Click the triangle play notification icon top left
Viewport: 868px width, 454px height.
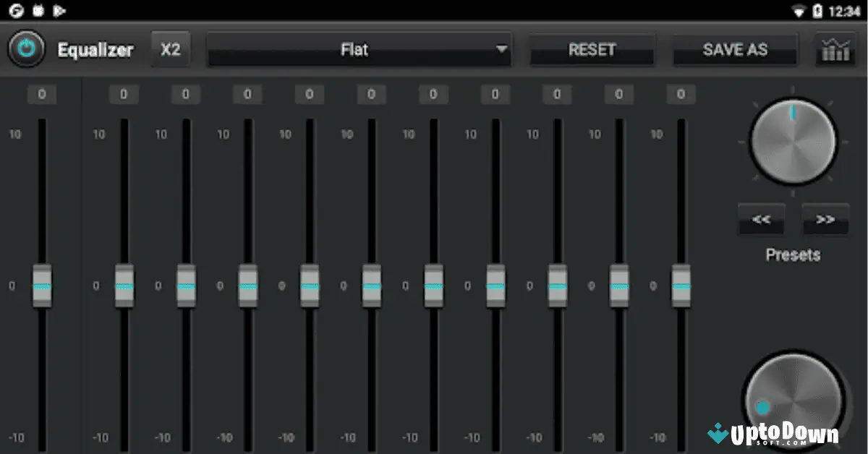click(61, 10)
